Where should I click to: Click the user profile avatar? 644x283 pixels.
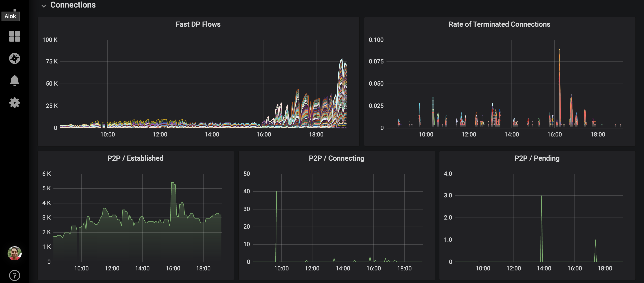pos(14,253)
